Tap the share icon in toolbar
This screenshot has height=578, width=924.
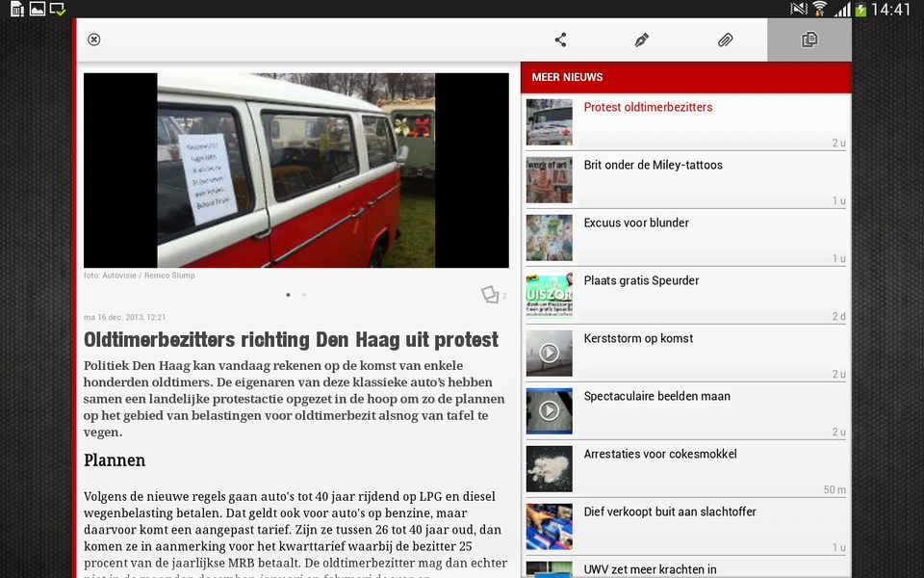pyautogui.click(x=560, y=39)
